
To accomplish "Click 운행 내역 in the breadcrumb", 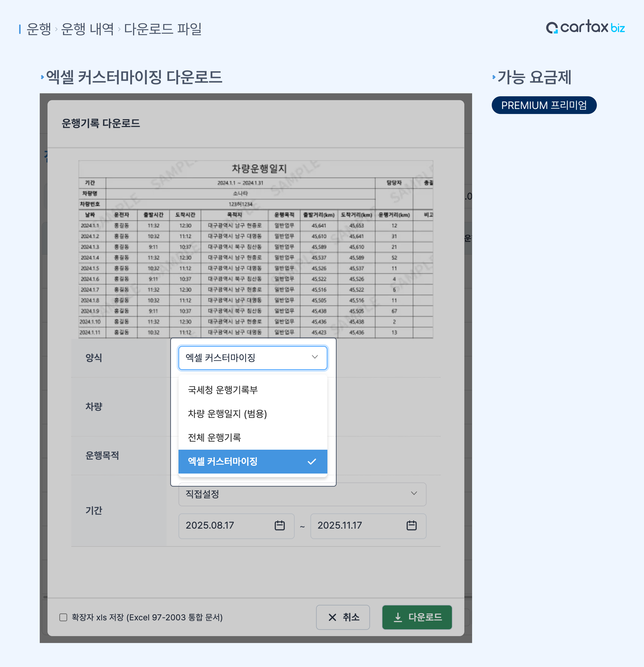I will pyautogui.click(x=87, y=29).
